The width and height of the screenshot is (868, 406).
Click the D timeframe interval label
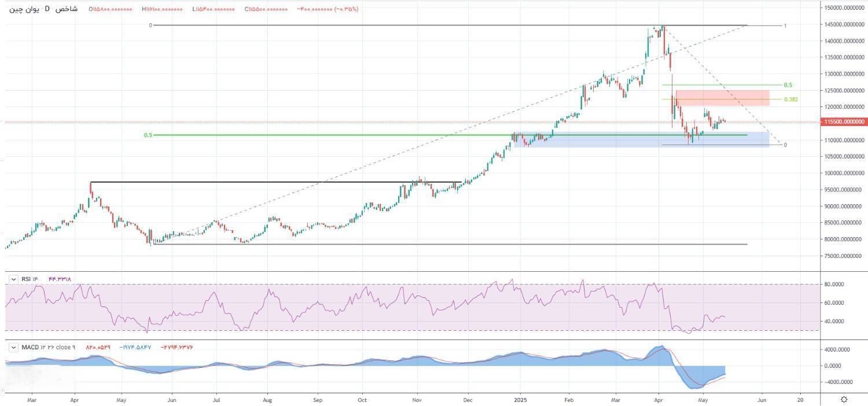(x=47, y=10)
